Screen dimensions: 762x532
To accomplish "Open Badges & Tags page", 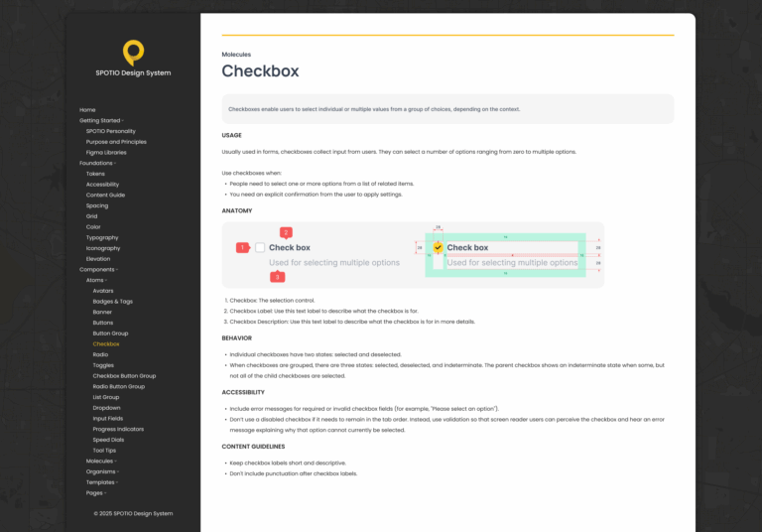I will (x=113, y=302).
